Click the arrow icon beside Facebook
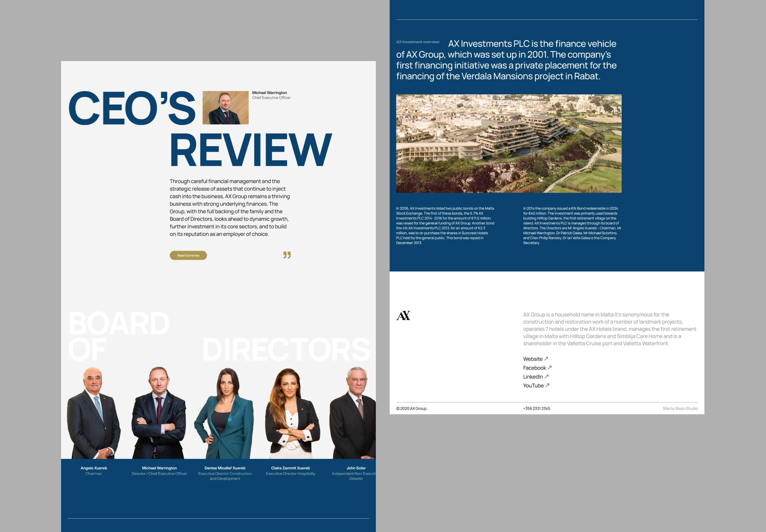 click(549, 367)
